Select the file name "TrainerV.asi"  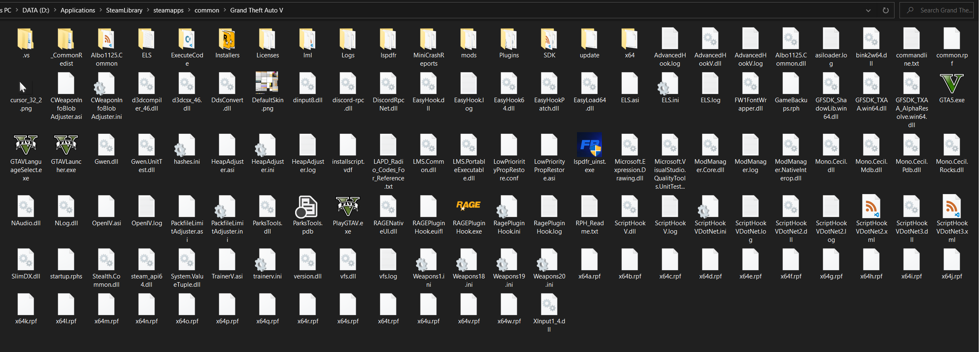click(x=227, y=276)
